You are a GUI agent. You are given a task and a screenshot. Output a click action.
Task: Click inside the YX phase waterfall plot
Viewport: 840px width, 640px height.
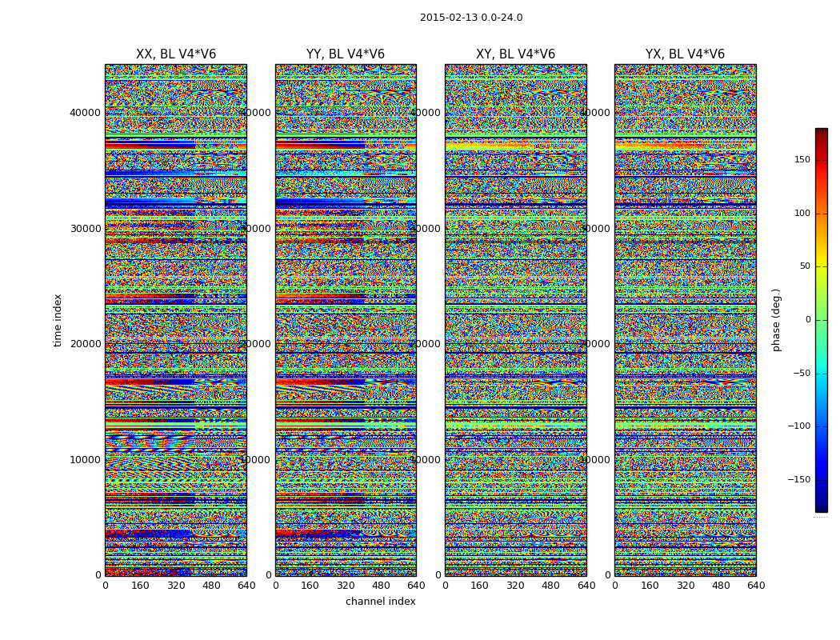[685, 320]
